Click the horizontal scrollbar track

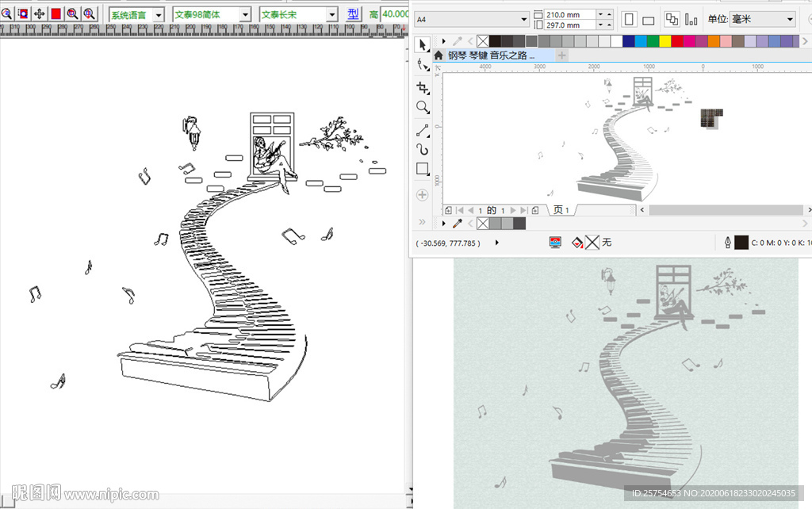click(x=726, y=210)
